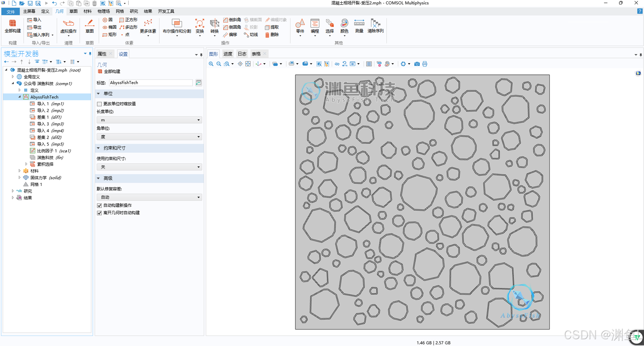This screenshot has height=346, width=644.
Task: Click the 标签 input field
Action: point(151,83)
